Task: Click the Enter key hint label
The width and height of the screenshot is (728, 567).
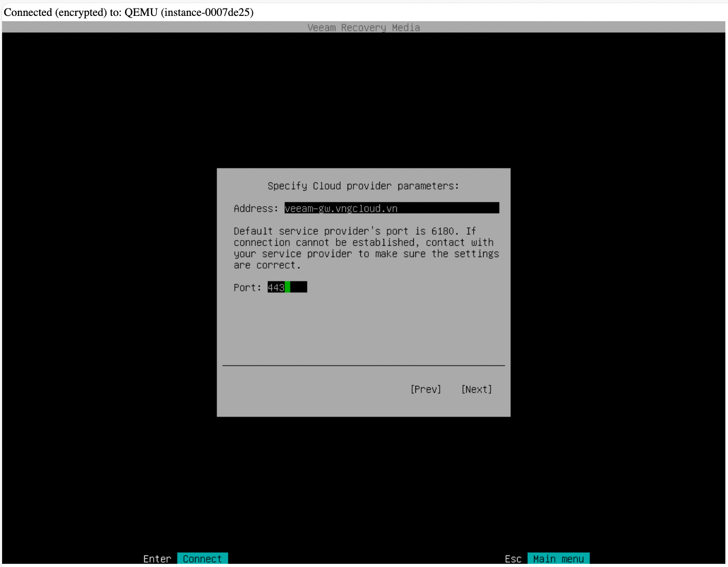Action: tap(157, 559)
